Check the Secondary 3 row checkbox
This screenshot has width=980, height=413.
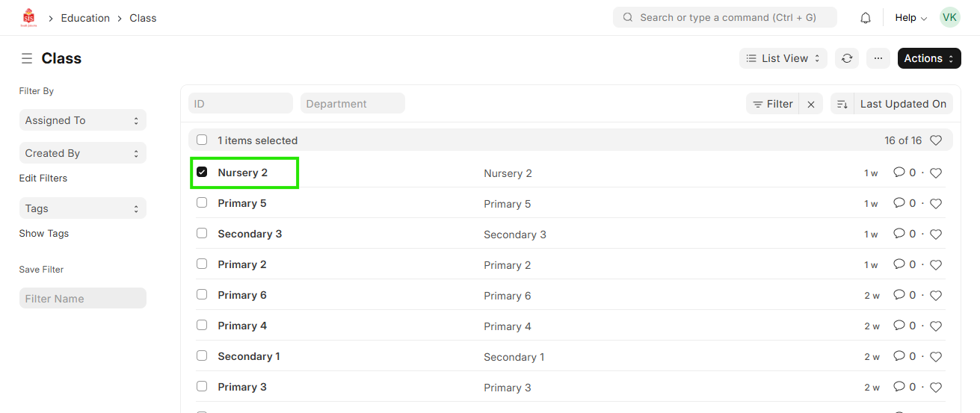coord(202,234)
